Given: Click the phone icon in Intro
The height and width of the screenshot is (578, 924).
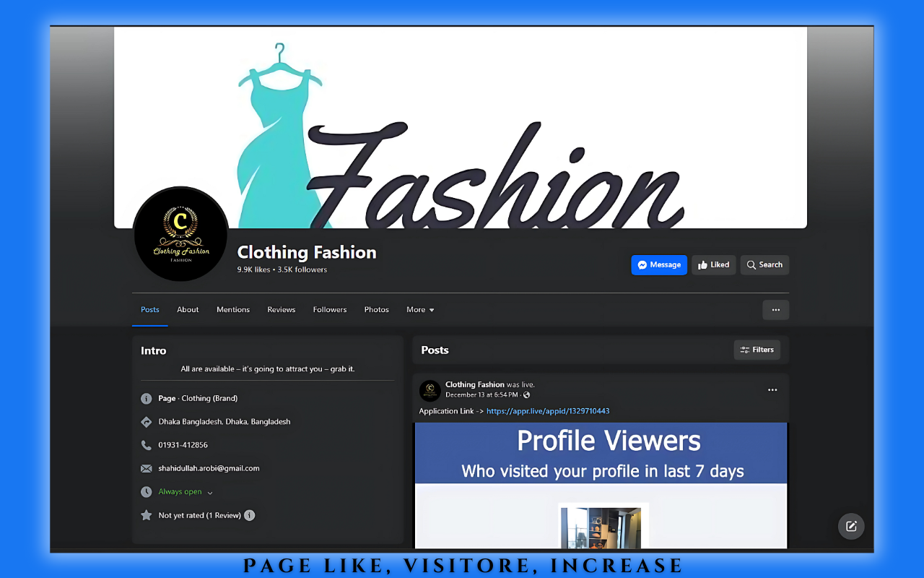Looking at the screenshot, I should 147,445.
